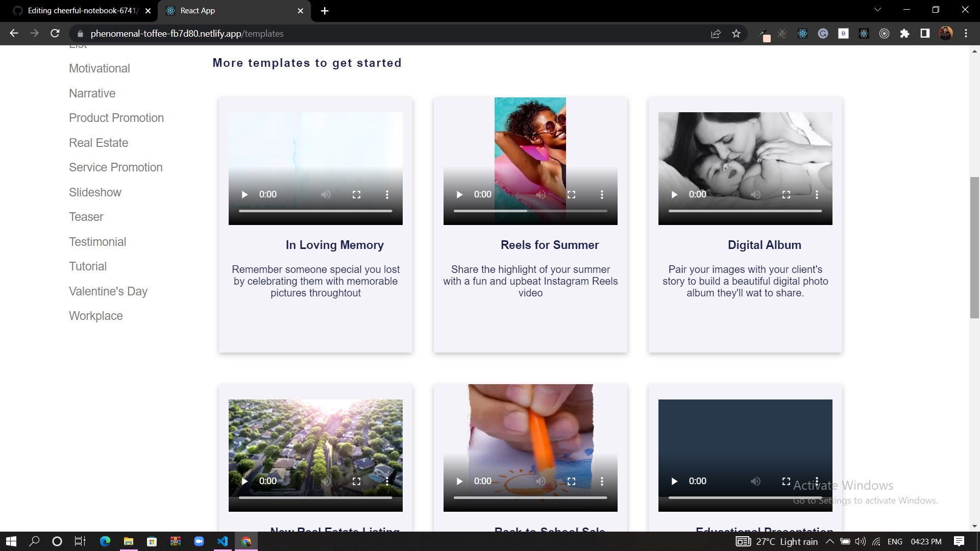
Task: Click the Grammarly extension icon in the toolbar
Action: pos(823,33)
